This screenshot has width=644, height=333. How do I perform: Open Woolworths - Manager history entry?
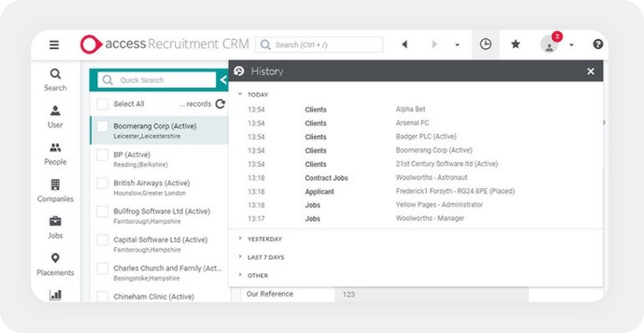430,218
